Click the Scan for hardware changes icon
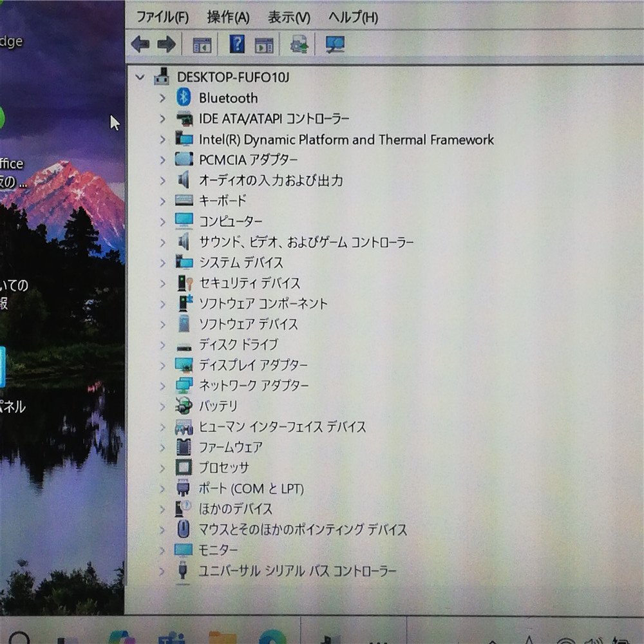 [297, 44]
